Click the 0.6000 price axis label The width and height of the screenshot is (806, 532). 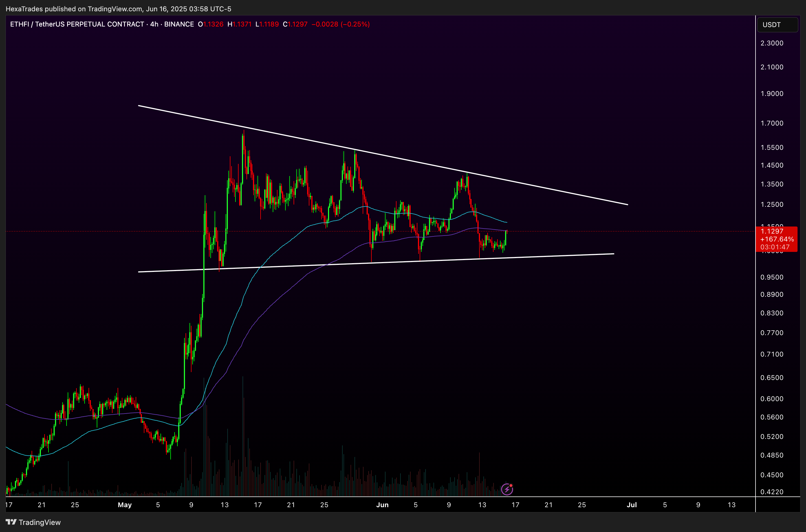772,399
